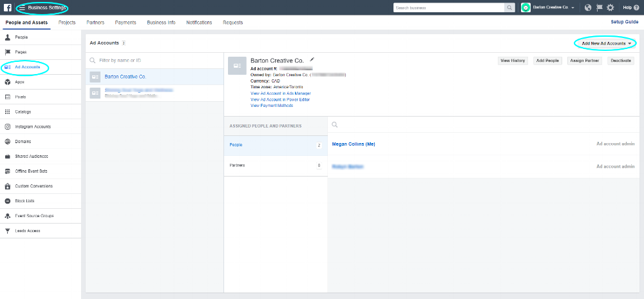
Task: Click the Pixels item in sidebar
Action: point(40,97)
